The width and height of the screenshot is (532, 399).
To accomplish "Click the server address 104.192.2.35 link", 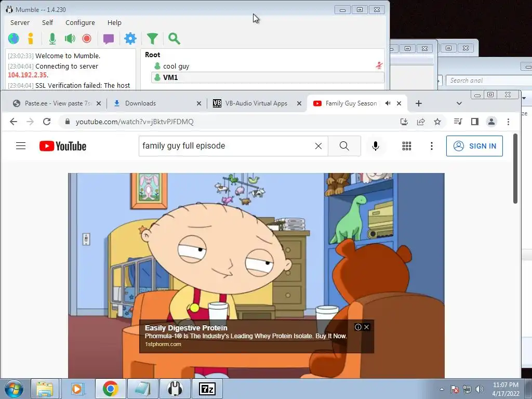I will pyautogui.click(x=27, y=75).
